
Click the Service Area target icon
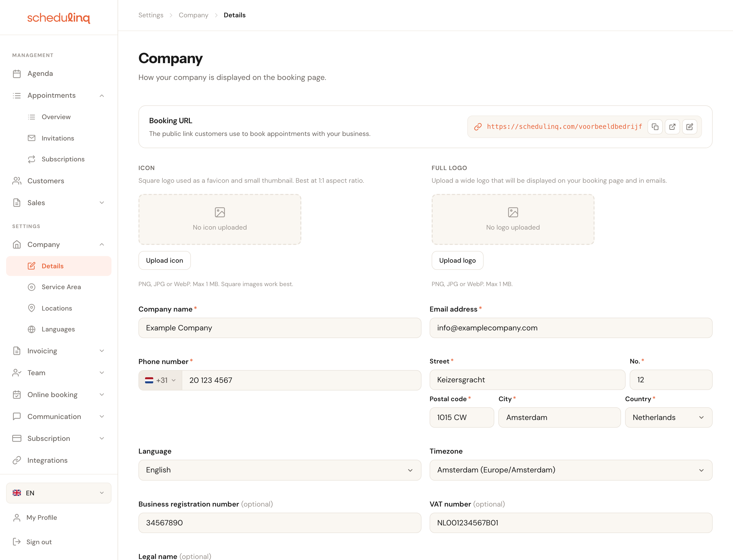tap(31, 287)
